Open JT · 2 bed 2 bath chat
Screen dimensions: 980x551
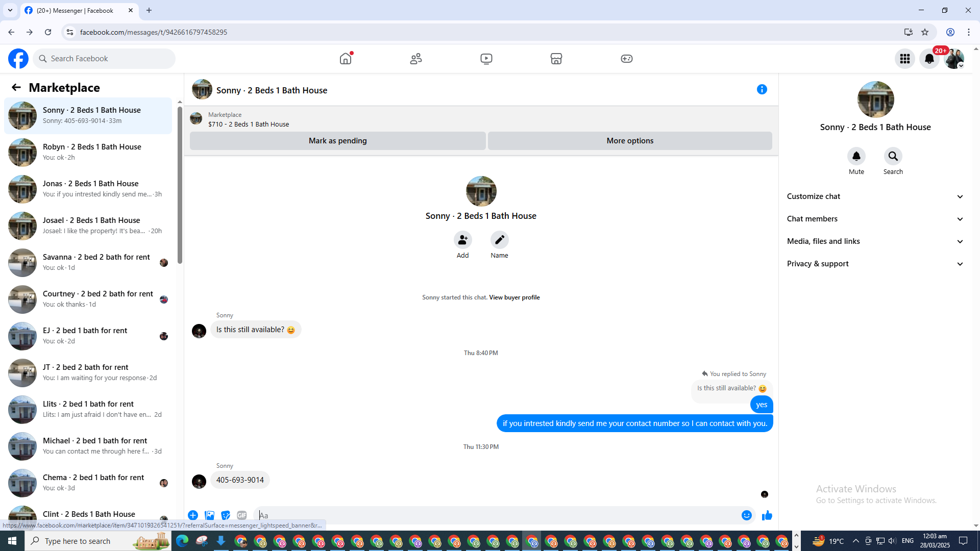click(x=88, y=373)
